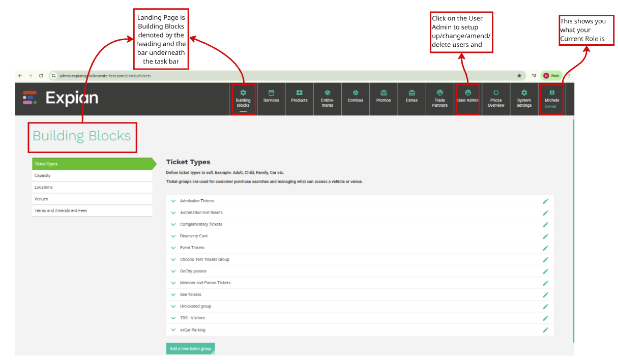The height and width of the screenshot is (364, 618).
Task: Bookmark this page with star icon
Action: coord(519,76)
